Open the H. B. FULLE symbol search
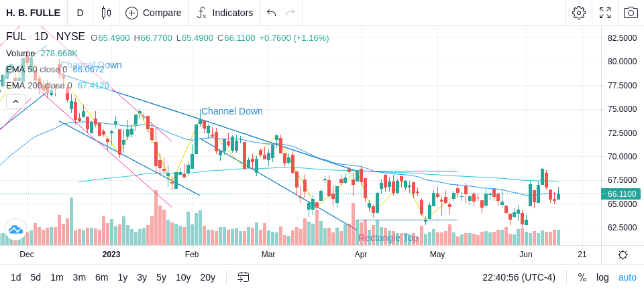Screen dimensions: 644x290 click(34, 13)
